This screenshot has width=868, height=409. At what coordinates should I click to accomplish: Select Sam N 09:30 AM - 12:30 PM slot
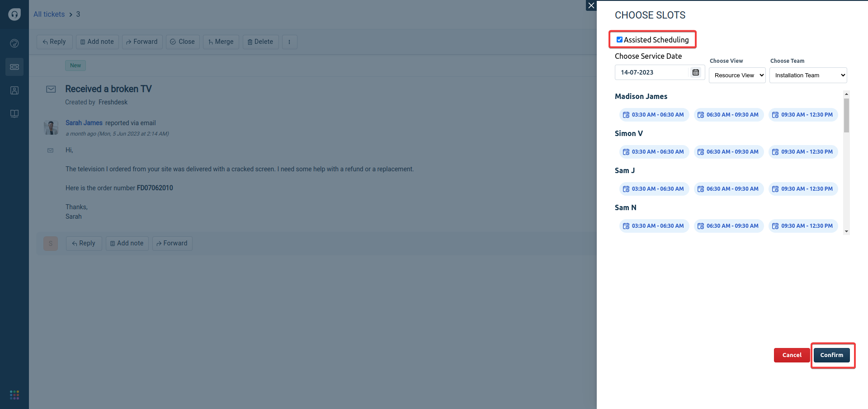pyautogui.click(x=803, y=226)
